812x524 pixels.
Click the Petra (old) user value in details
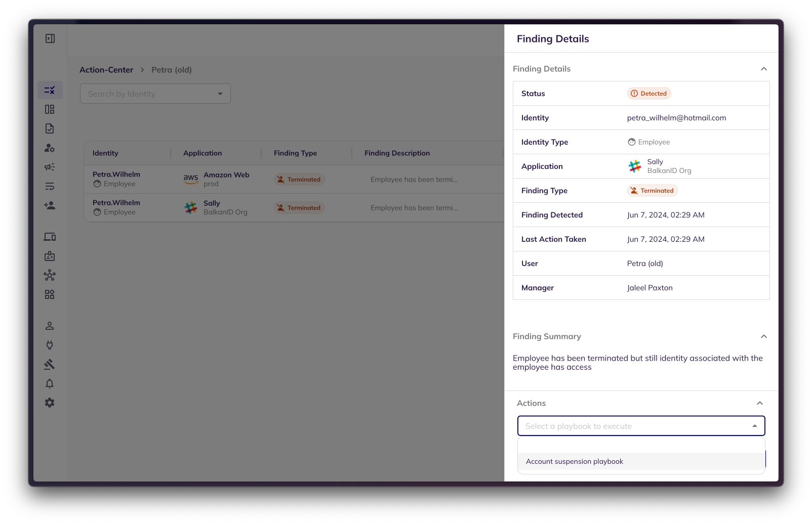click(645, 264)
